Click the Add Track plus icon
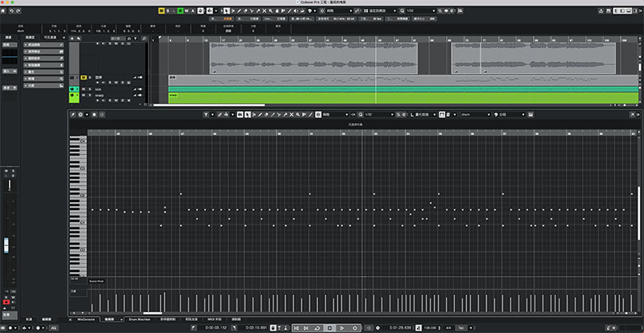Screen dimensions: 644x333 72,38
